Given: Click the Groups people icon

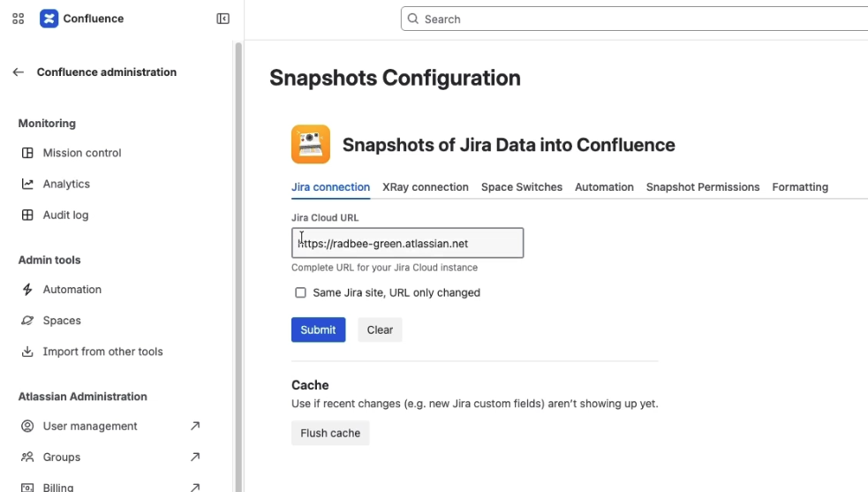Looking at the screenshot, I should coord(27,457).
